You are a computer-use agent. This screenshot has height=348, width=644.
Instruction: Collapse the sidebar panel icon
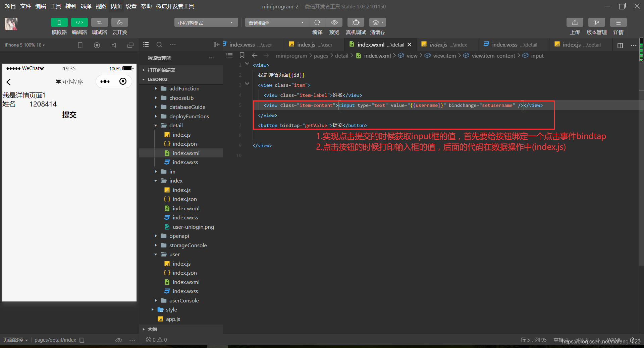tap(216, 45)
